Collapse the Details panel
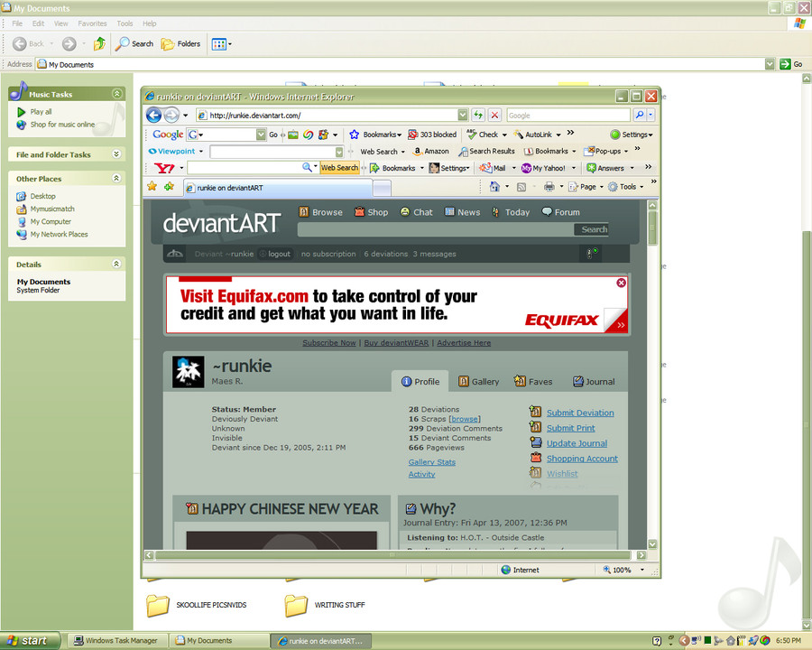Image resolution: width=812 pixels, height=650 pixels. 116,264
